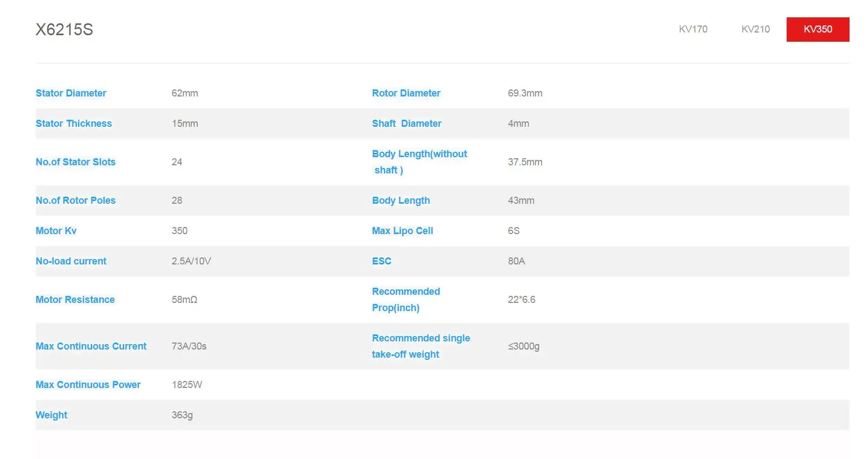Click the No.of Rotor Poles label
Viewport: 868px width, 459px height.
click(x=75, y=201)
